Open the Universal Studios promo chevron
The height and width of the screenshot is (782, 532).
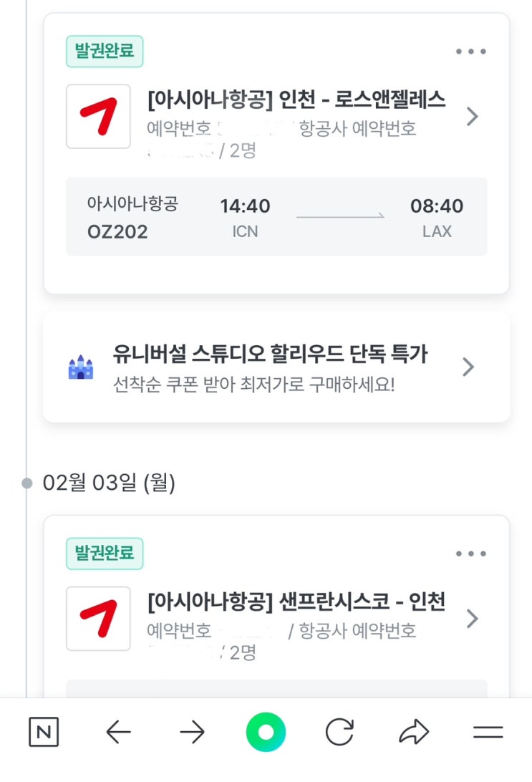468,367
